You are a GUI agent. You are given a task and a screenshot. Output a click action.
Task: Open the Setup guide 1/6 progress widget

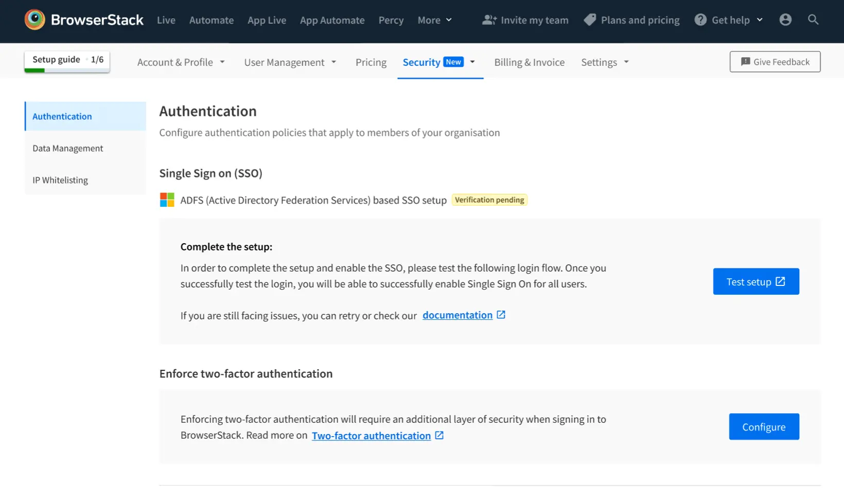click(67, 61)
